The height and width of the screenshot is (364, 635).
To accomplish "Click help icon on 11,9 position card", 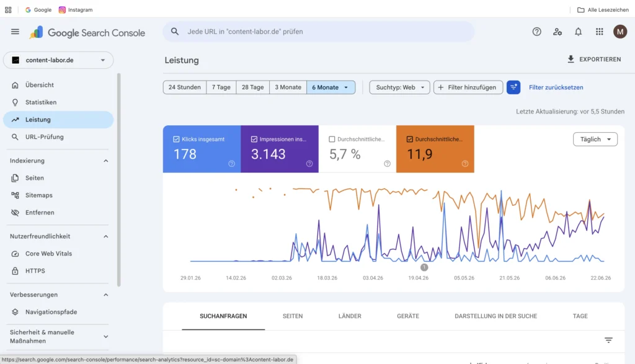I will tap(465, 164).
